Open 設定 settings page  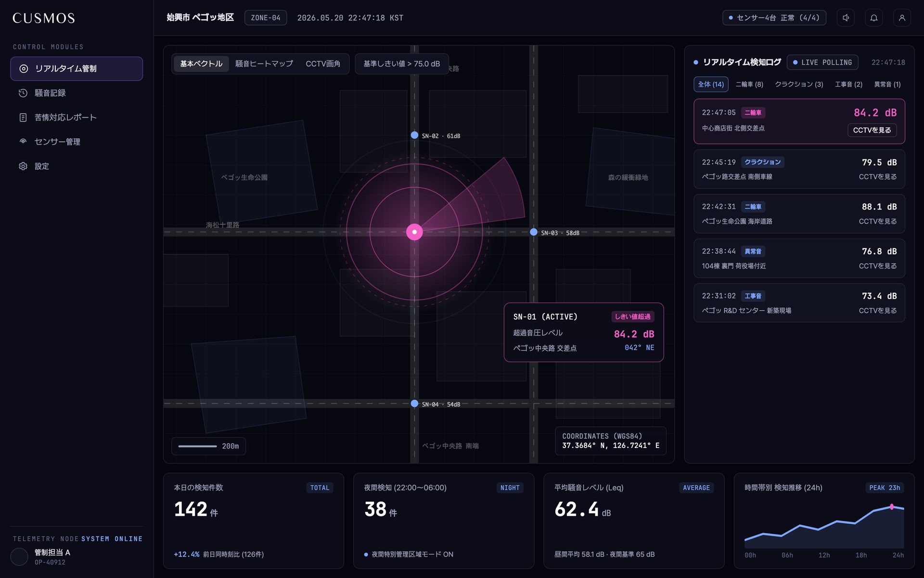(x=77, y=166)
